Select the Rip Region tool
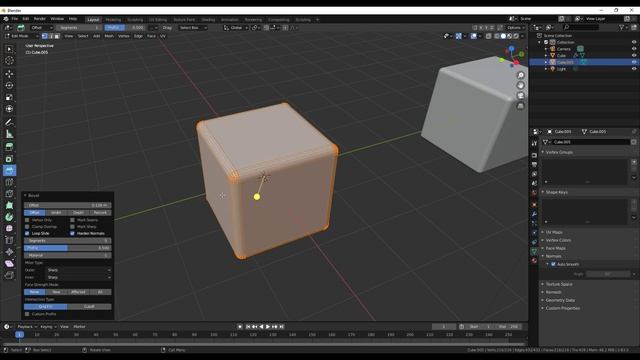640x360 pixels. click(9, 276)
